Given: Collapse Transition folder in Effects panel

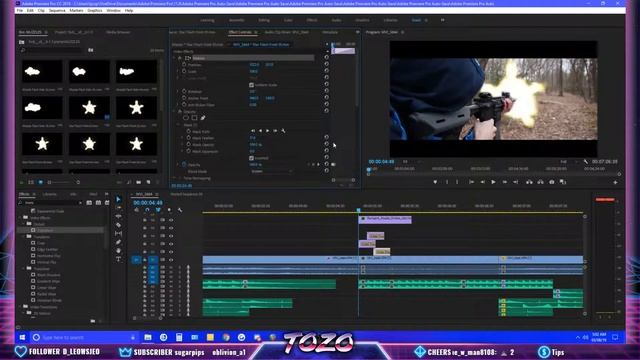Looking at the screenshot, I should [24, 269].
